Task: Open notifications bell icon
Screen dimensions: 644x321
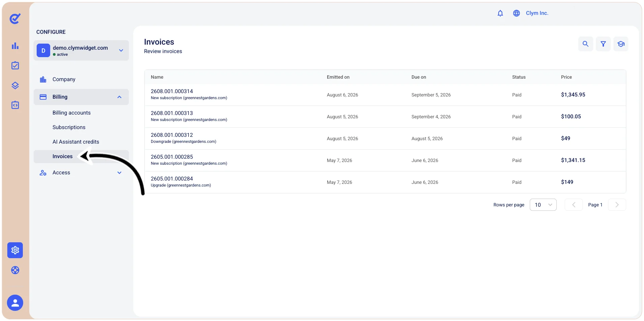Action: point(500,13)
